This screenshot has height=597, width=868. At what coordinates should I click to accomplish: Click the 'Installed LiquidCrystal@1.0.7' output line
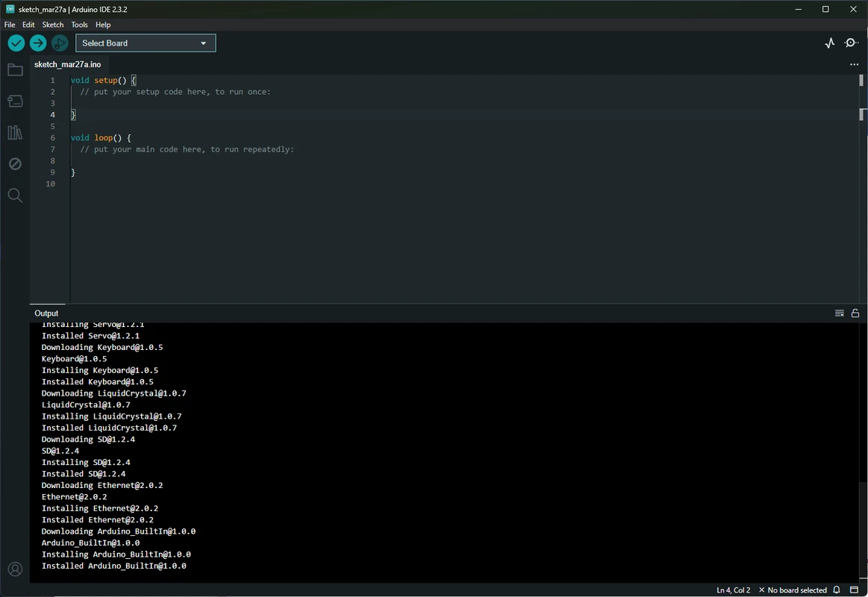pyautogui.click(x=109, y=428)
